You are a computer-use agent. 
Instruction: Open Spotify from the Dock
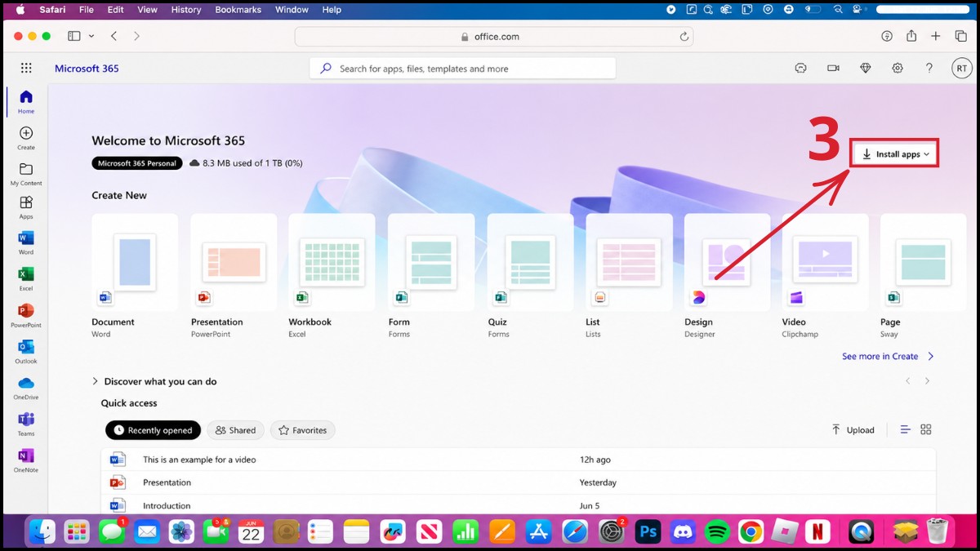tap(717, 532)
